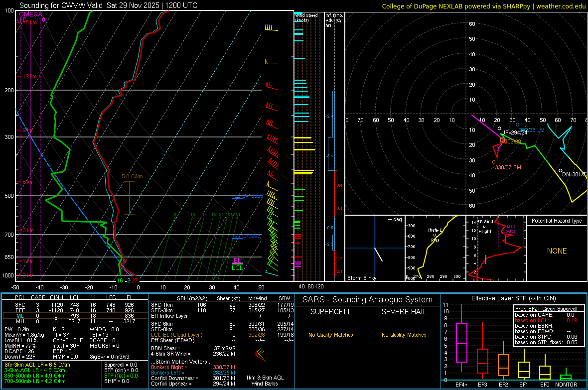Click the 'Wind Speed (knots)' panel header

tap(306, 17)
